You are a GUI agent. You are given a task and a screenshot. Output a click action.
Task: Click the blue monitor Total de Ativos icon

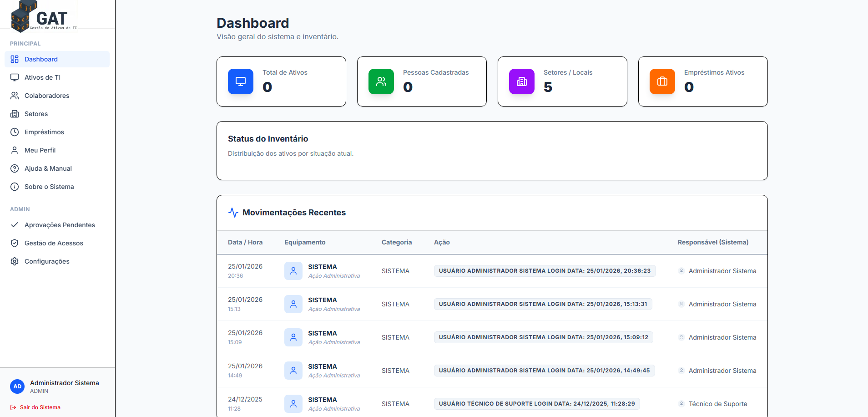click(241, 81)
